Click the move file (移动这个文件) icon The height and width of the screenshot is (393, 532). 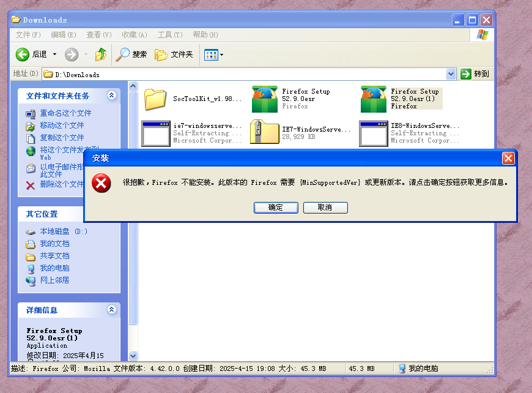[x=31, y=126]
